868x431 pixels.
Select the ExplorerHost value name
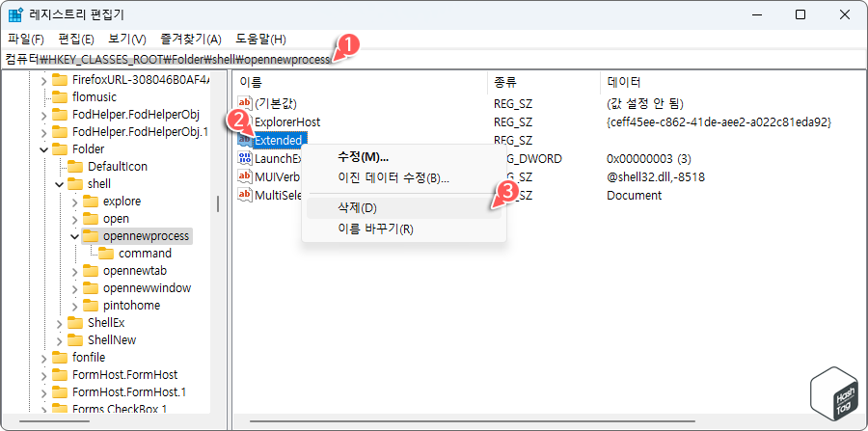[x=287, y=121]
